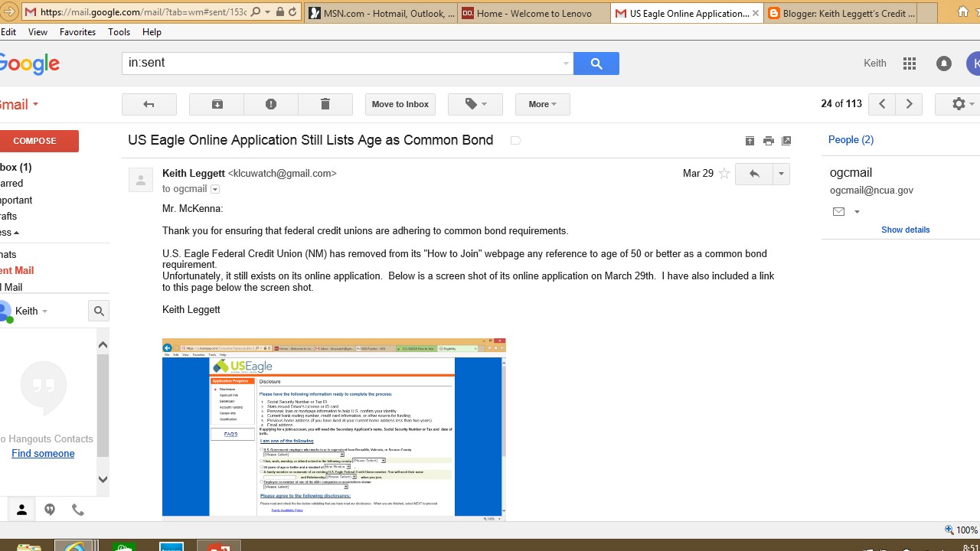Click Find someone link
Screen dimensions: 980x551
[43, 454]
